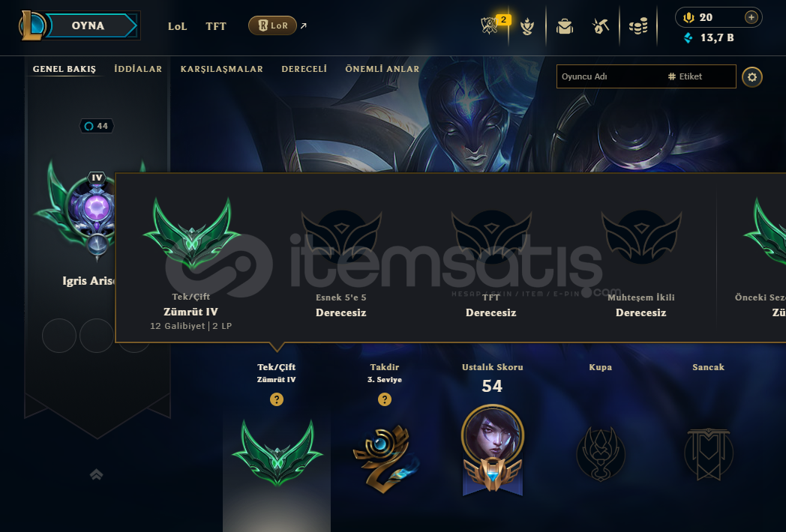The image size is (786, 532).
Task: Click the OYNA play button
Action: click(x=88, y=25)
